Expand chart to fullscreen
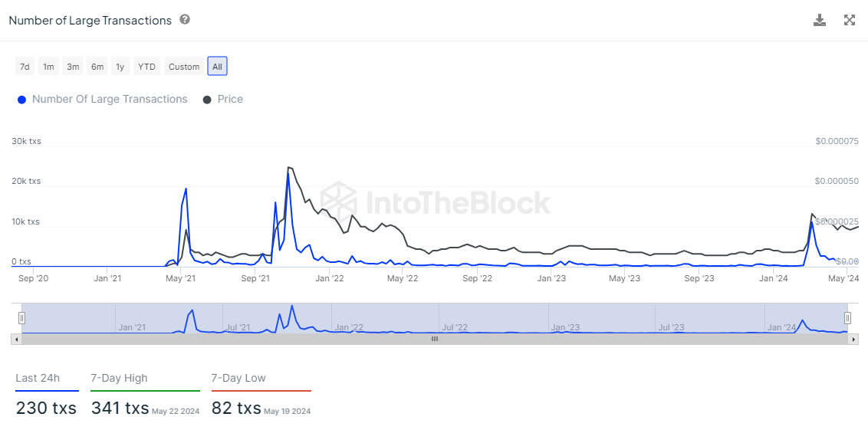 click(x=850, y=20)
